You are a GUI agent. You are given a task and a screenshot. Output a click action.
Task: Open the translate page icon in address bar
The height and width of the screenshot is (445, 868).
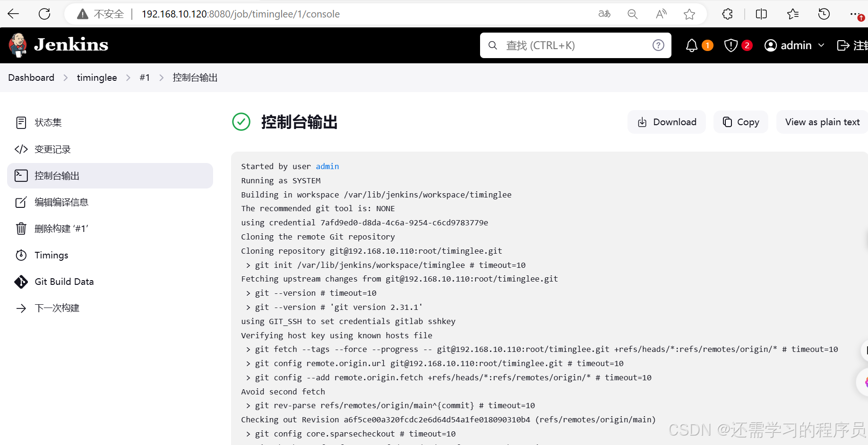[x=604, y=14]
